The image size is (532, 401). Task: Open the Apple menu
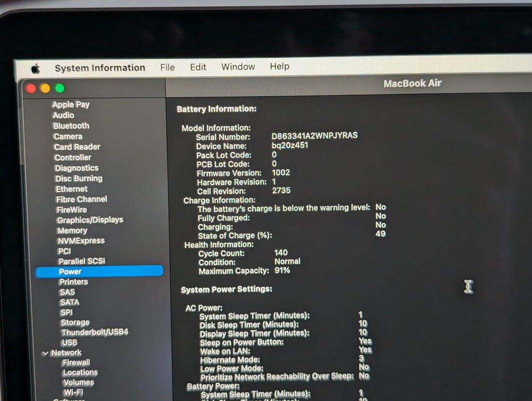tap(35, 69)
